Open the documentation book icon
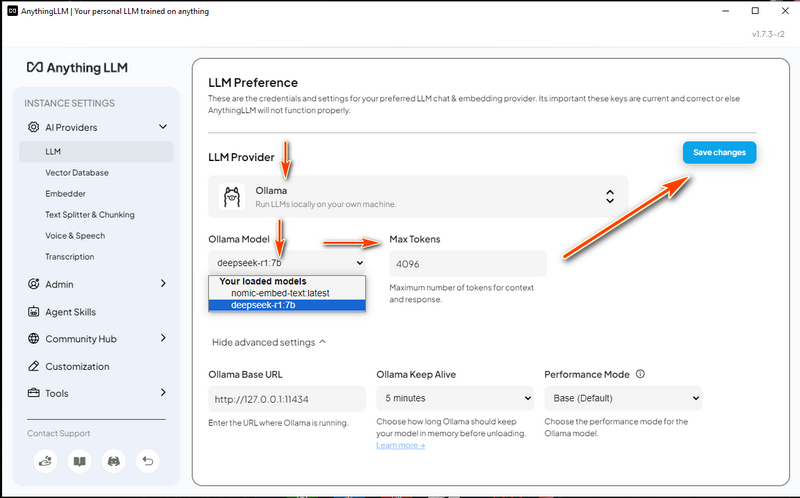Viewport: 800px width, 498px height. click(x=80, y=461)
